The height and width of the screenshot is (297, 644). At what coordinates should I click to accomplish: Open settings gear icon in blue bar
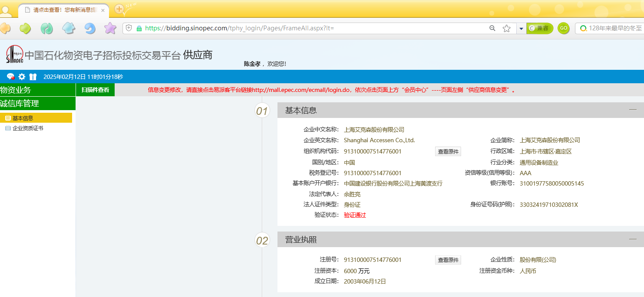point(22,77)
